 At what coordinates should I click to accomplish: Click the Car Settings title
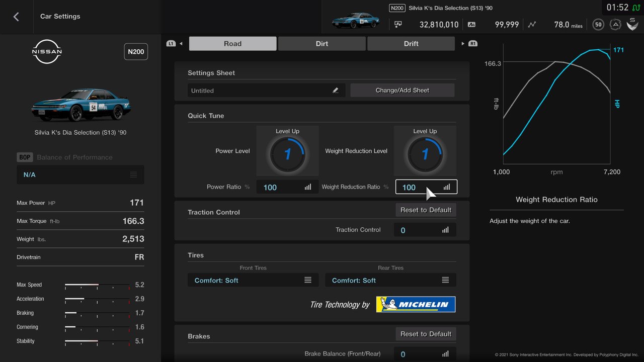click(x=60, y=16)
